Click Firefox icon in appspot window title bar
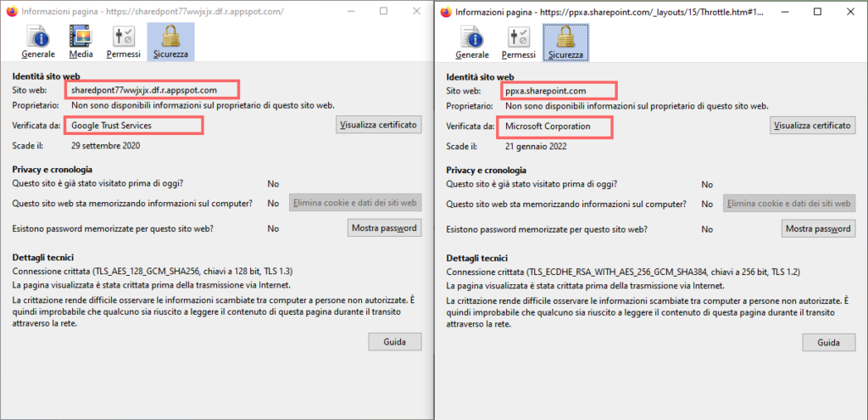This screenshot has width=868, height=420. (11, 12)
